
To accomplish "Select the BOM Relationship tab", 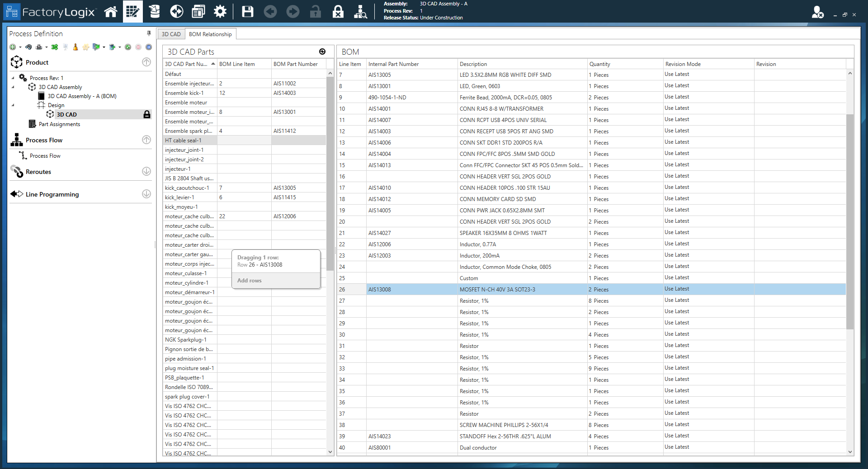I will point(210,34).
